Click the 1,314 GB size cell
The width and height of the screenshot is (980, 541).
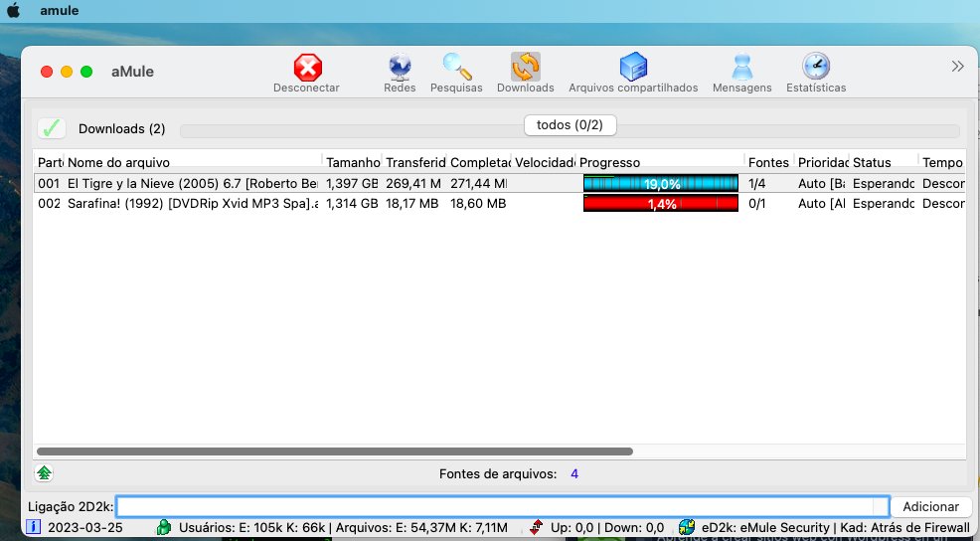click(x=352, y=203)
